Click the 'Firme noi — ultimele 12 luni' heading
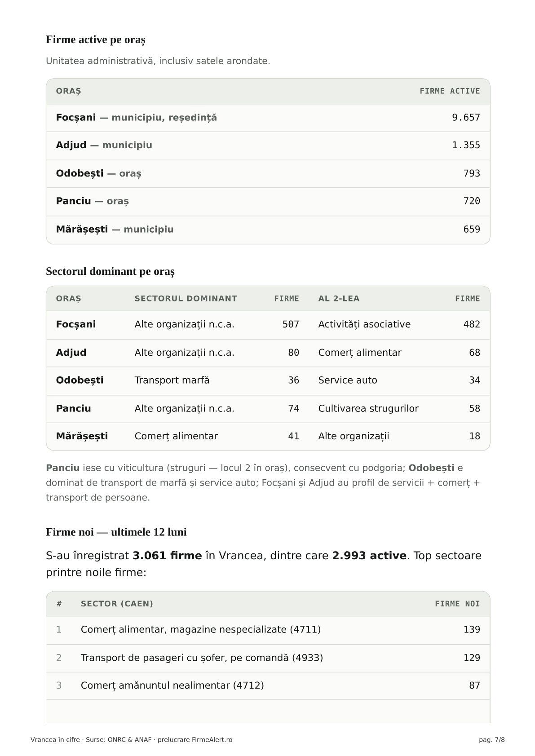This screenshot has width=535, height=756. [x=116, y=532]
